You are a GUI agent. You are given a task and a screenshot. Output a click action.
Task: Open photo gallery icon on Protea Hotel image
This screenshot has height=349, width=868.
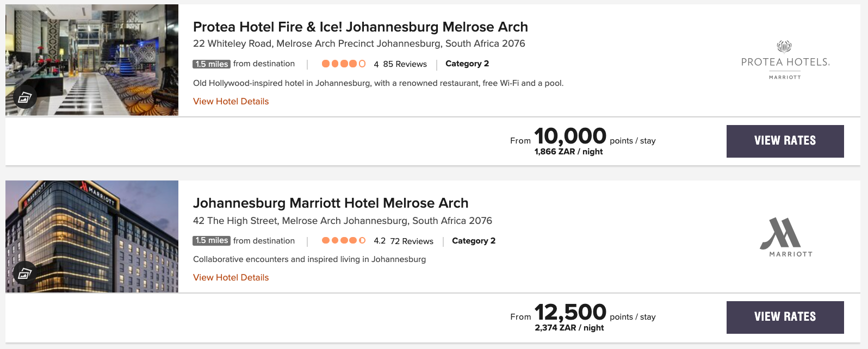coord(25,97)
